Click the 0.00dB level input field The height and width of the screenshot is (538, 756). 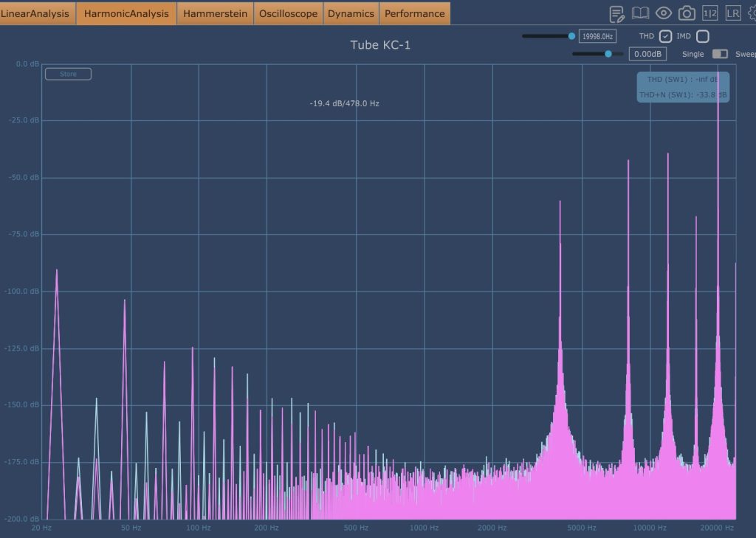pos(647,54)
